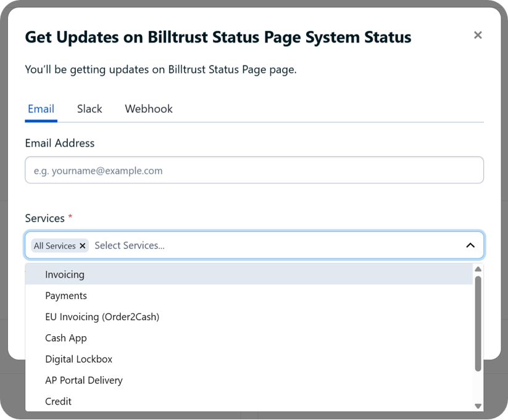
Task: Select Credit from the dropdown
Action: click(249, 401)
